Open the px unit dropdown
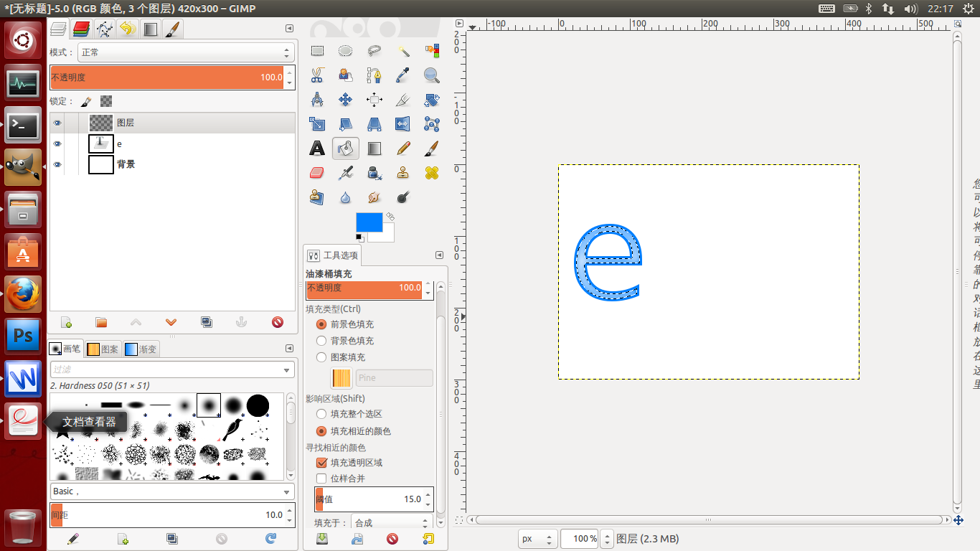 (x=538, y=539)
